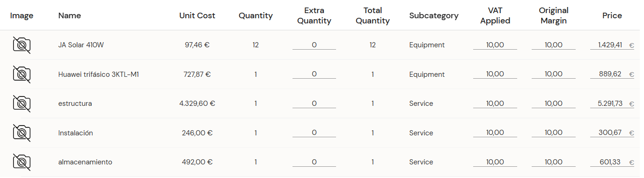Select the estructura product name

click(75, 104)
